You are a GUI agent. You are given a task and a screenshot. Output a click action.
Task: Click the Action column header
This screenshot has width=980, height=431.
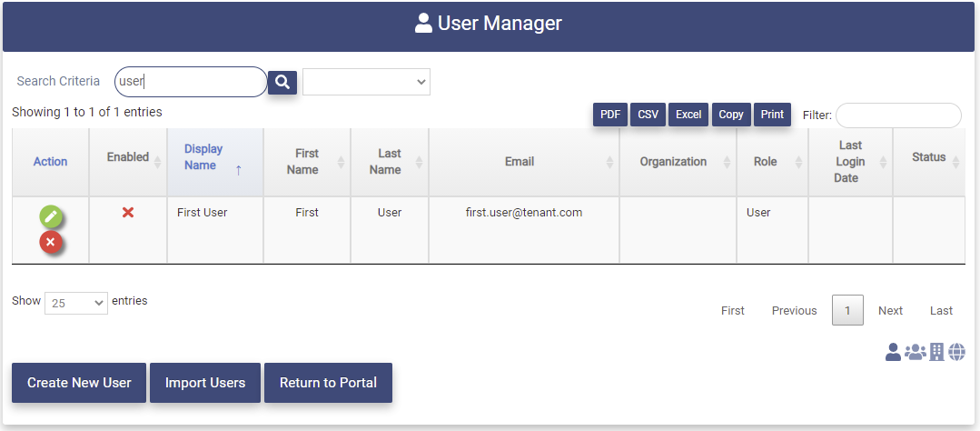click(51, 161)
